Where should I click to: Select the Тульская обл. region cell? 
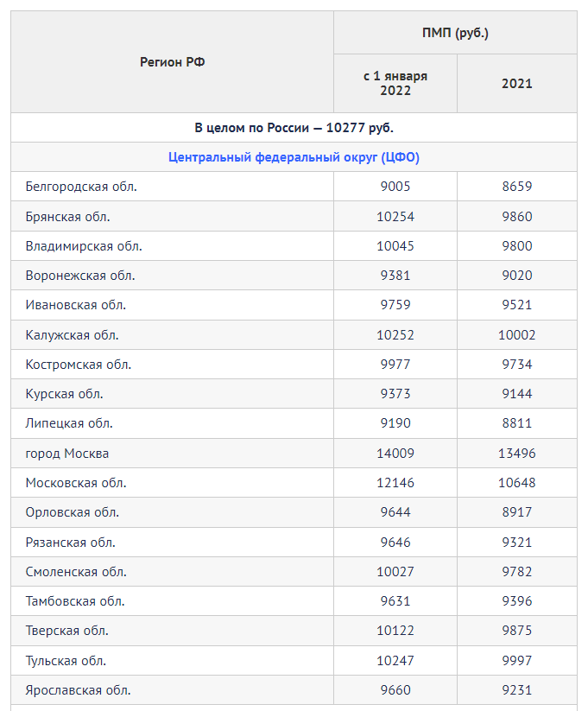pyautogui.click(x=66, y=660)
